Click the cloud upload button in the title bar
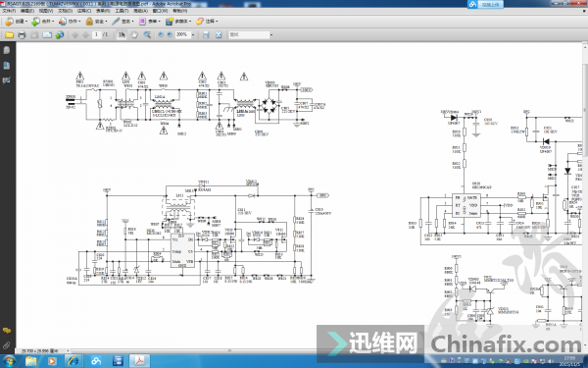 point(485,4)
